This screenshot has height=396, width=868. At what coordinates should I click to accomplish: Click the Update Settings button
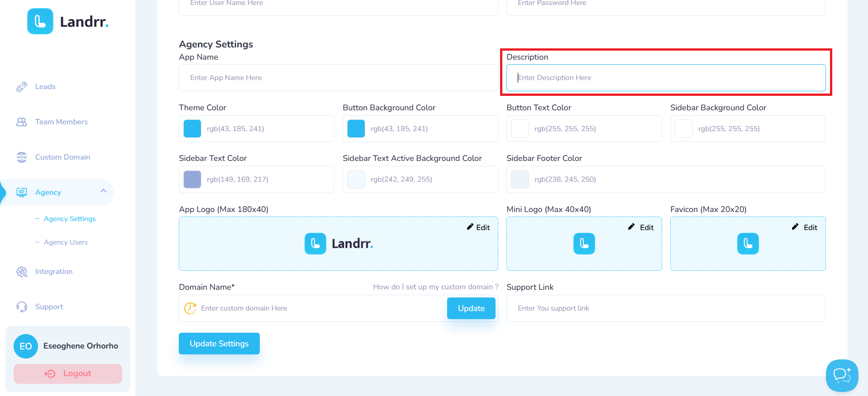click(219, 344)
